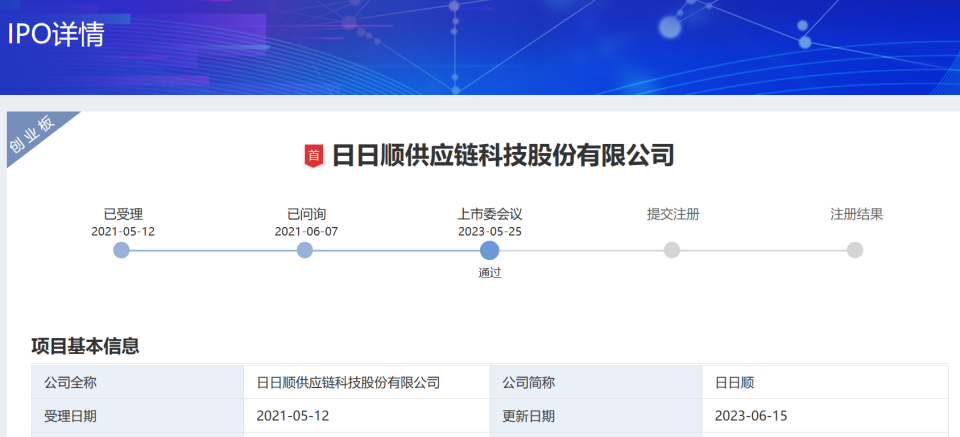Screen dimensions: 960x437
Task: Select the 已受理 timeline node dot
Action: (x=121, y=250)
